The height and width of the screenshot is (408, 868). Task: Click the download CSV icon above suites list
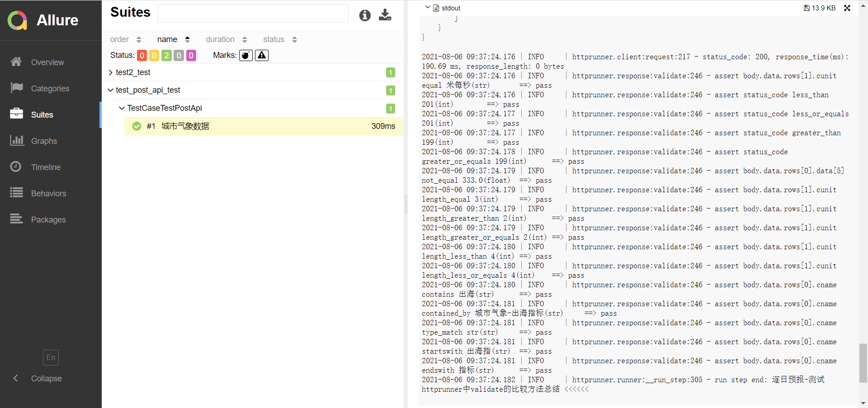[x=385, y=15]
